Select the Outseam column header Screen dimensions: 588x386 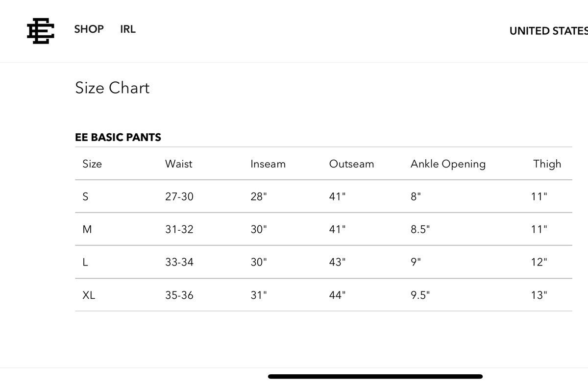[351, 164]
